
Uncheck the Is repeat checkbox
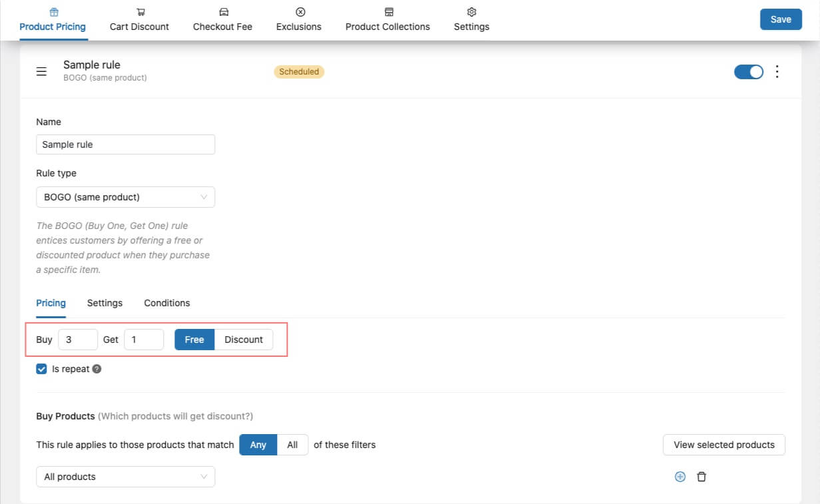(x=42, y=369)
